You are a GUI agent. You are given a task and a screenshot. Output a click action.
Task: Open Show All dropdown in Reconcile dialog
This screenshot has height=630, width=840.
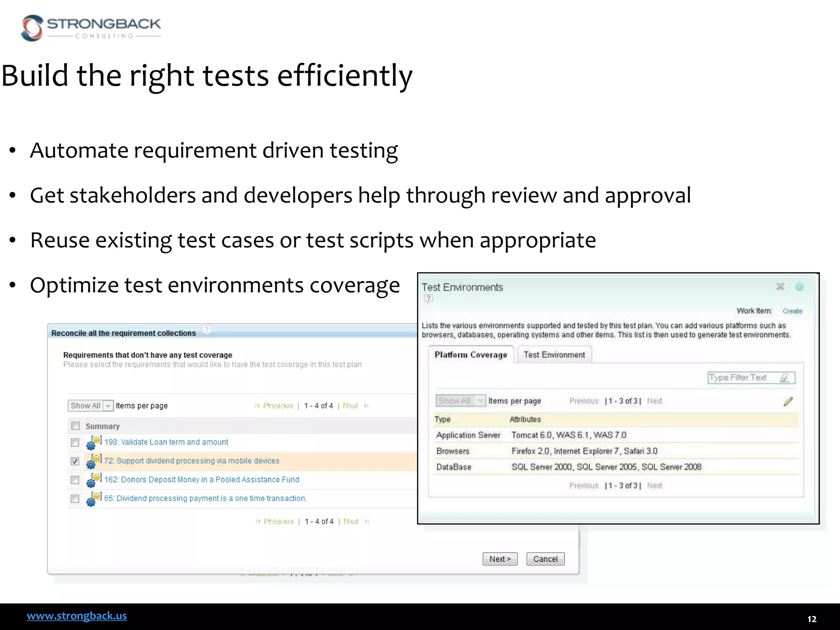click(x=91, y=406)
